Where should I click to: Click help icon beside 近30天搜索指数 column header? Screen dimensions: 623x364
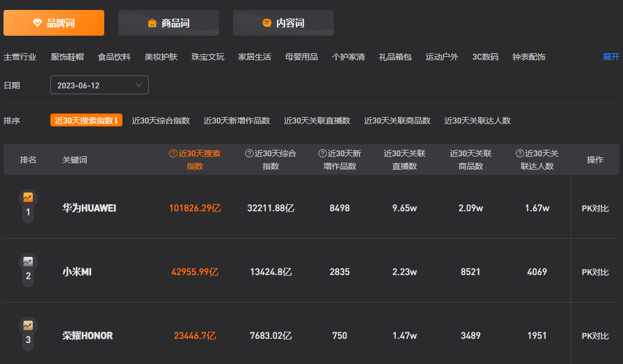coord(173,153)
